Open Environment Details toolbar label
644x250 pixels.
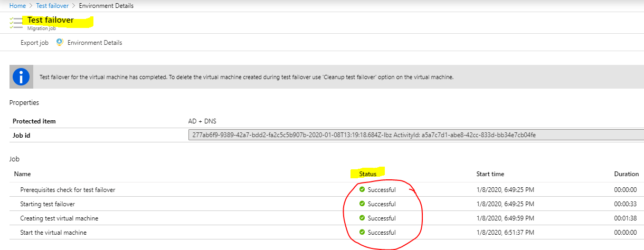coord(94,43)
